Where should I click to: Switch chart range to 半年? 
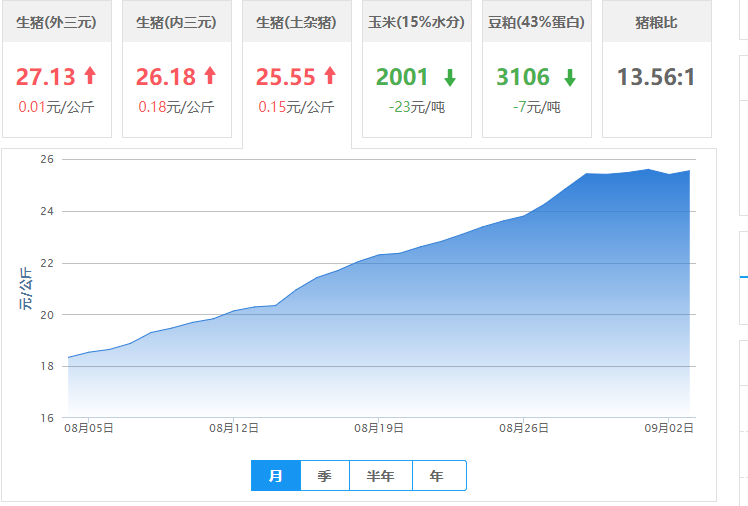coord(381,475)
